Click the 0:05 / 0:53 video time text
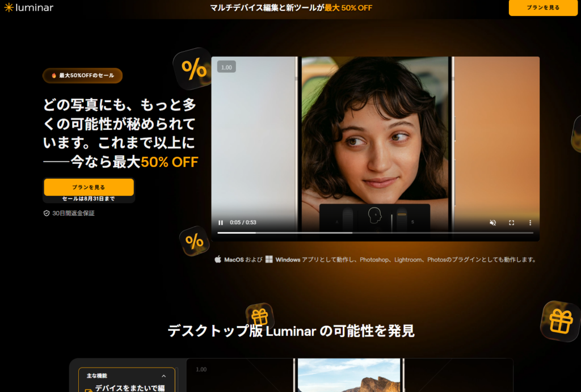Image resolution: width=581 pixels, height=392 pixels. tap(243, 222)
